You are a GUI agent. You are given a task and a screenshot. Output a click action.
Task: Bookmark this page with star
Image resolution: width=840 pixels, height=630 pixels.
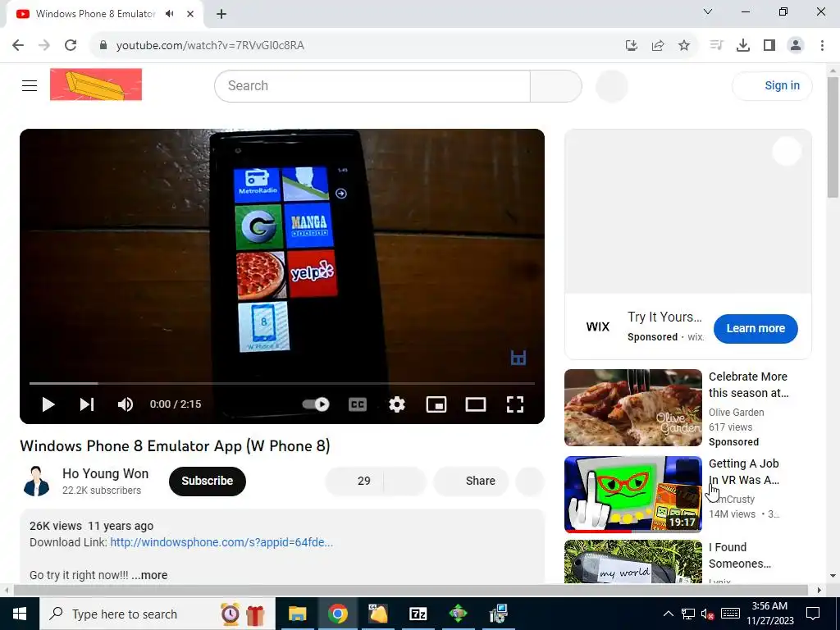pos(684,46)
